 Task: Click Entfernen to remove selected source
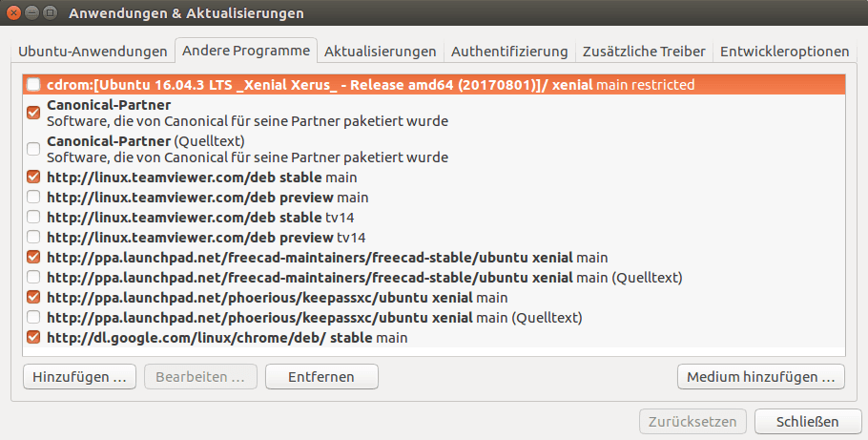(x=321, y=377)
